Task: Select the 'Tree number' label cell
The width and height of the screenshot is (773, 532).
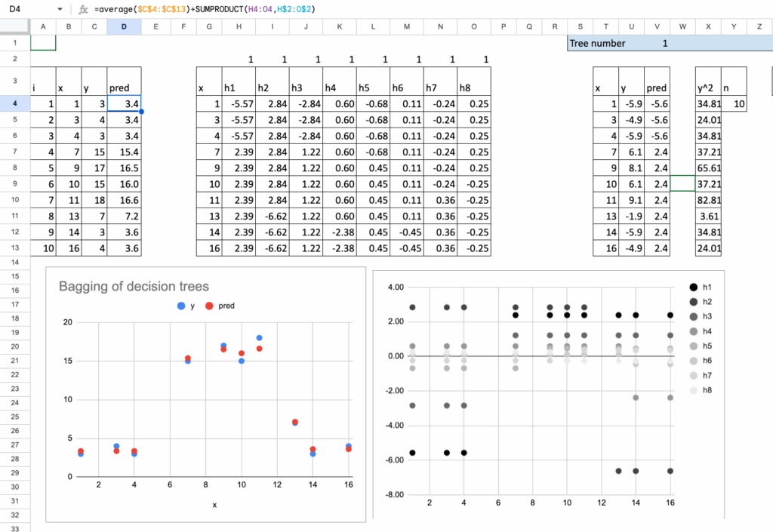Action: 597,43
